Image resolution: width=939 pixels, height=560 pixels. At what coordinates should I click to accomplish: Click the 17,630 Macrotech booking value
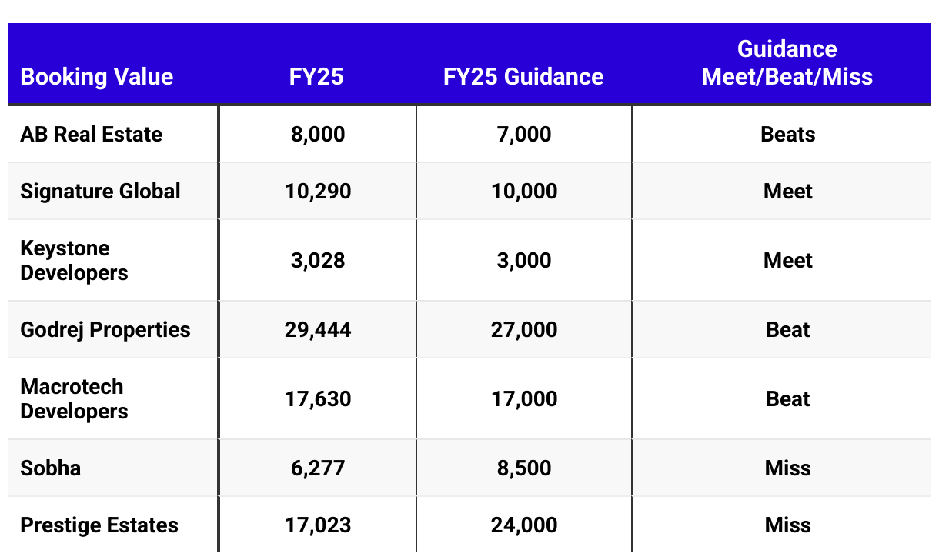(318, 399)
